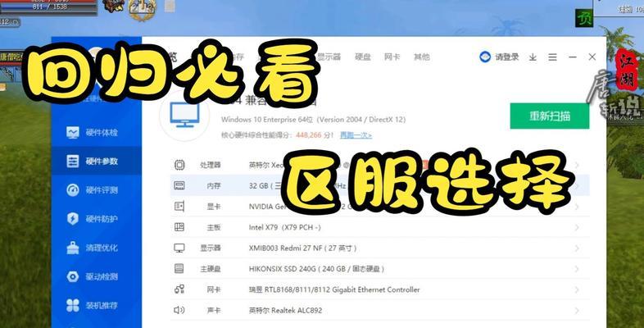Image resolution: width=644 pixels, height=328 pixels.
Task: Switch to the 网卡 top tab
Action: [x=392, y=57]
